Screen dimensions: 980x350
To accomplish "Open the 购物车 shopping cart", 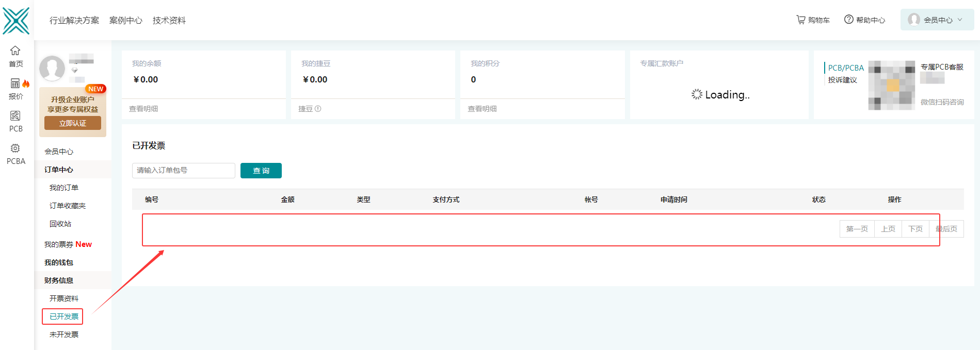I will pos(813,20).
